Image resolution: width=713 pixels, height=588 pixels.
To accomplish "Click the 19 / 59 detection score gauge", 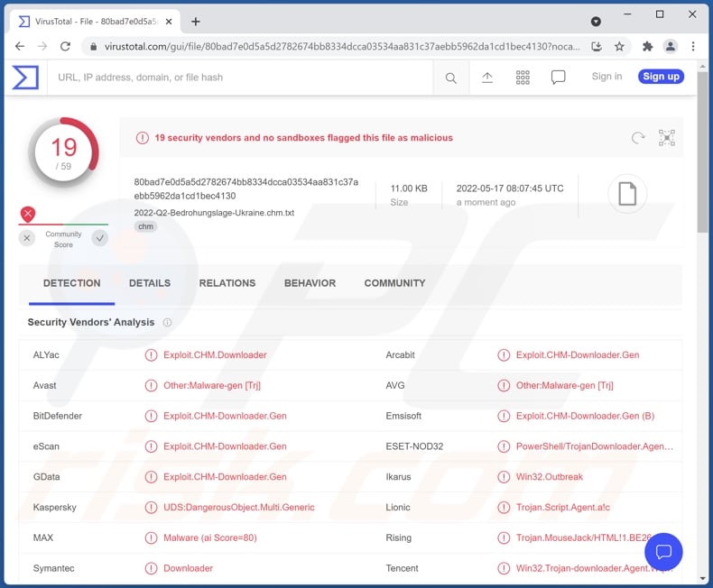I will [64, 152].
